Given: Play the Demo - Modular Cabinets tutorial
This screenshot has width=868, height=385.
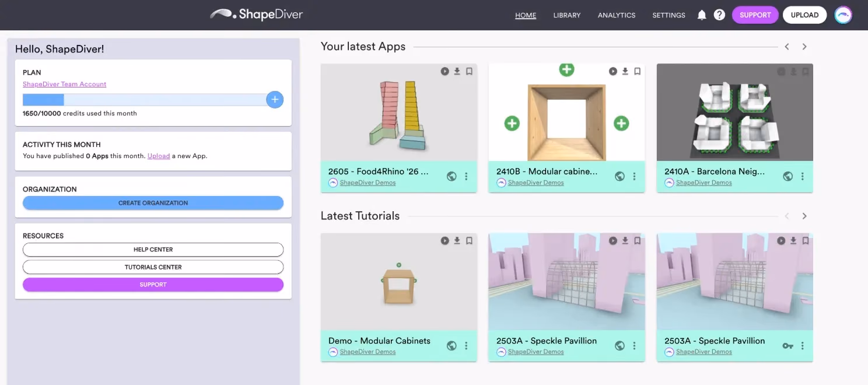Looking at the screenshot, I should coord(445,240).
